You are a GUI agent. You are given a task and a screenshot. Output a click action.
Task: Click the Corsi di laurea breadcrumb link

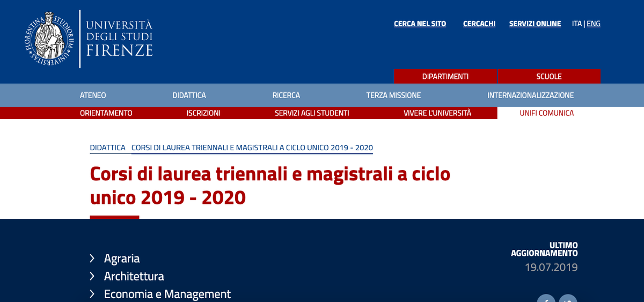[x=252, y=148]
